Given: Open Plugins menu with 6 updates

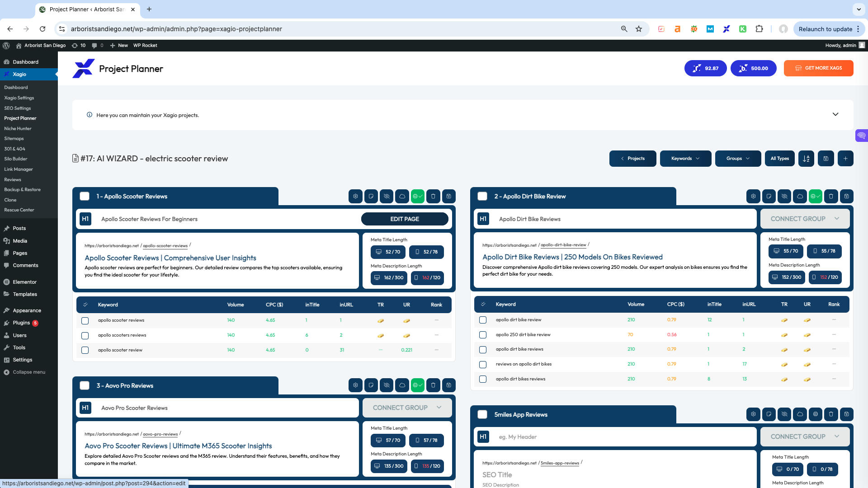Looking at the screenshot, I should pyautogui.click(x=21, y=323).
